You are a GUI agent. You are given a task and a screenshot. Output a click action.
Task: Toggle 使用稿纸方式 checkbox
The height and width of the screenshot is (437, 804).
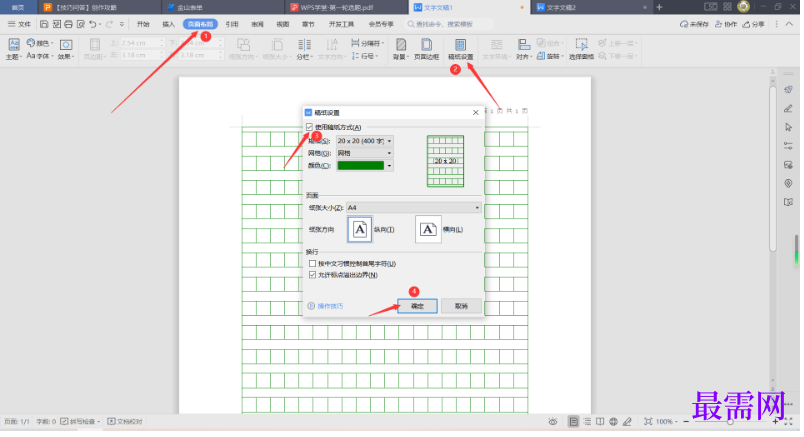pos(309,127)
